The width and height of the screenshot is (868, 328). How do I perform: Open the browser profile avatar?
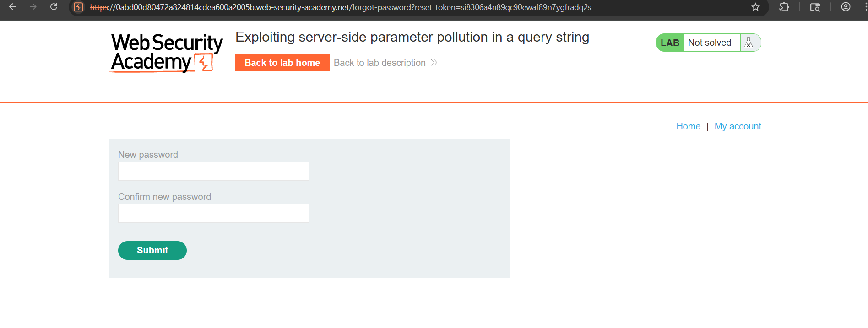pos(846,7)
